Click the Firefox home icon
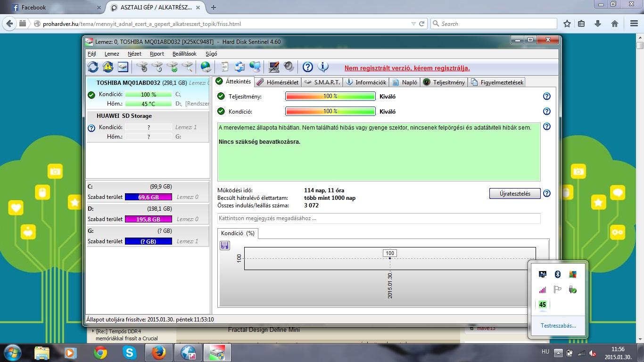This screenshot has width=644, height=362. click(615, 24)
